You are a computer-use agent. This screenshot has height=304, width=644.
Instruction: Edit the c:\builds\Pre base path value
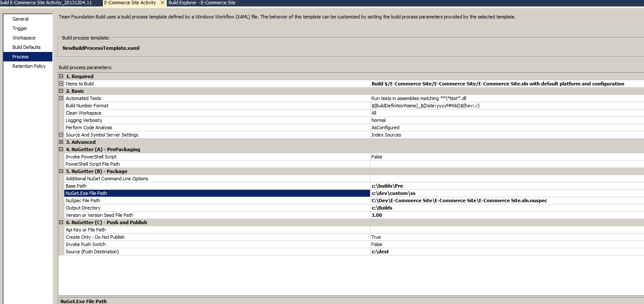[507, 186]
